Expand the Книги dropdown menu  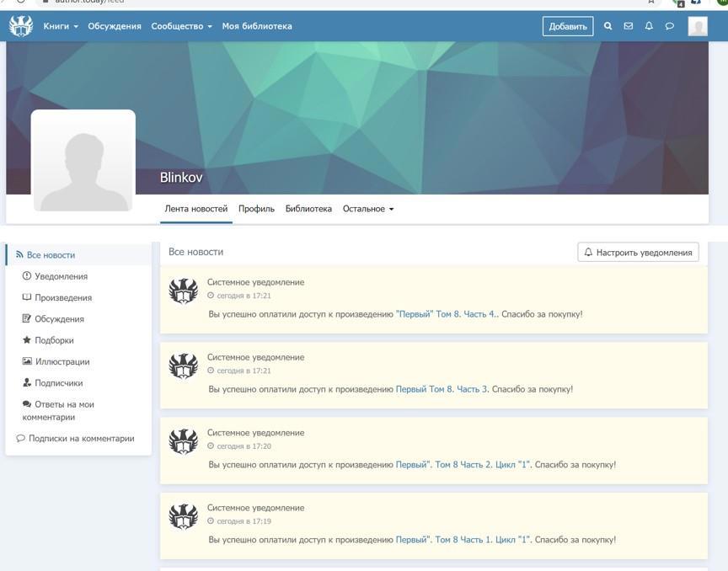click(x=61, y=26)
